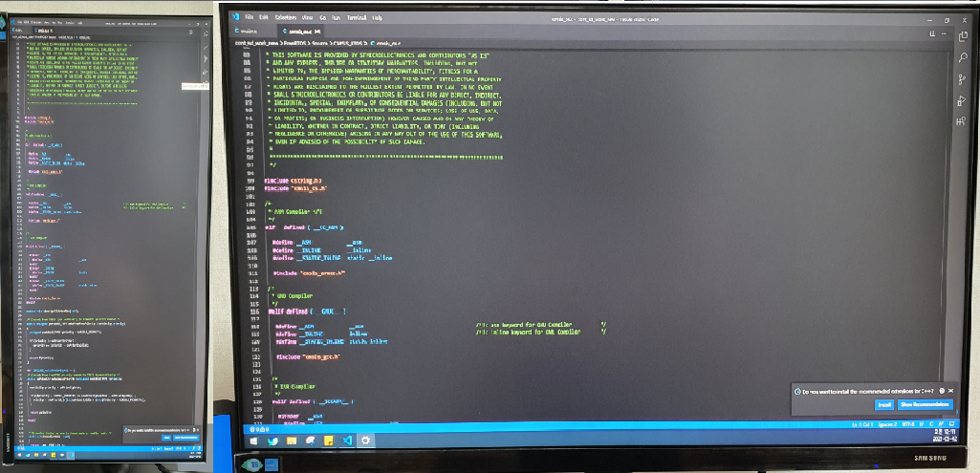Open the Help menu on the right monitor
This screenshot has height=473, width=980.
(377, 17)
